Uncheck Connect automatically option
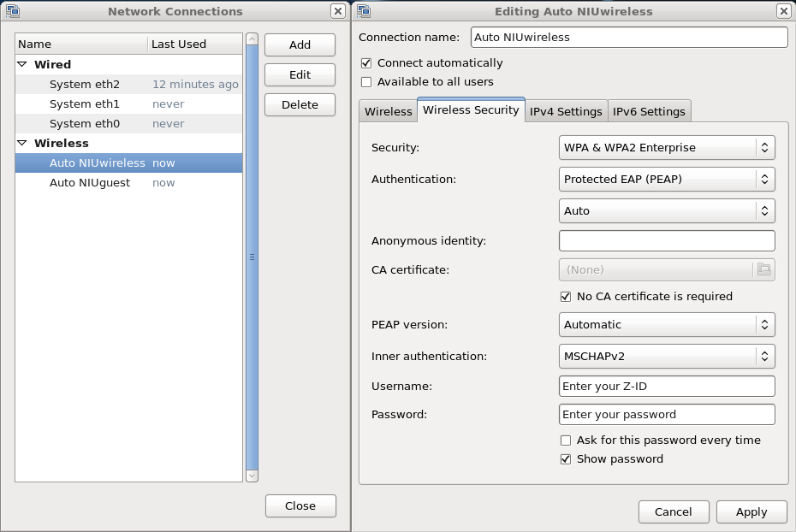Viewport: 796px width, 532px height. (x=366, y=63)
